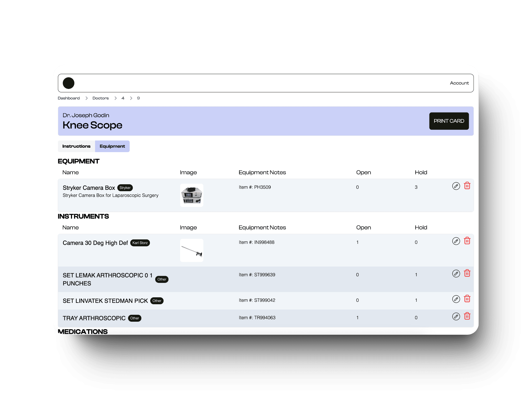The width and height of the screenshot is (532, 399).
Task: Click Item #: PH3509 note
Action: 255,187
